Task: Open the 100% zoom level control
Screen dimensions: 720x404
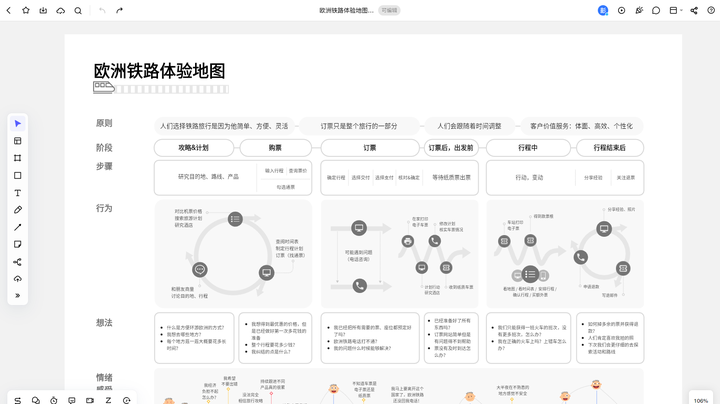Action: tap(701, 401)
